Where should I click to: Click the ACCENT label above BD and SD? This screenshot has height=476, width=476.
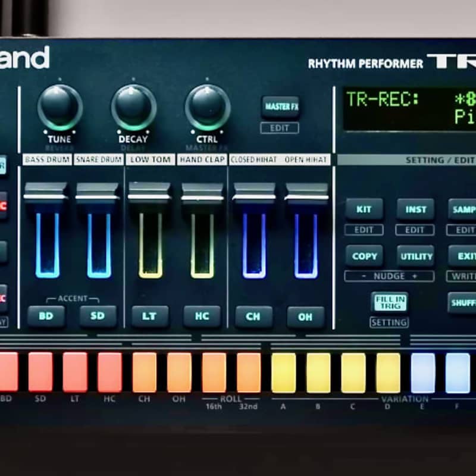[x=73, y=299]
